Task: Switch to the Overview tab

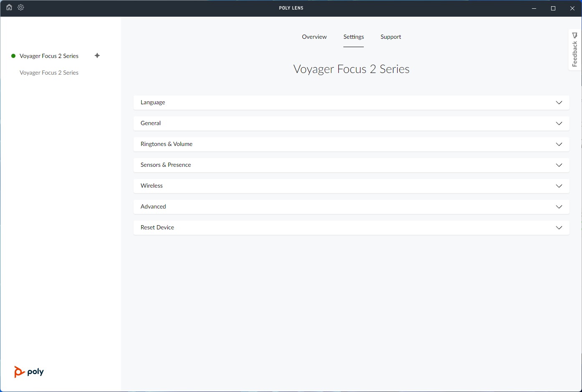Action: click(x=314, y=37)
